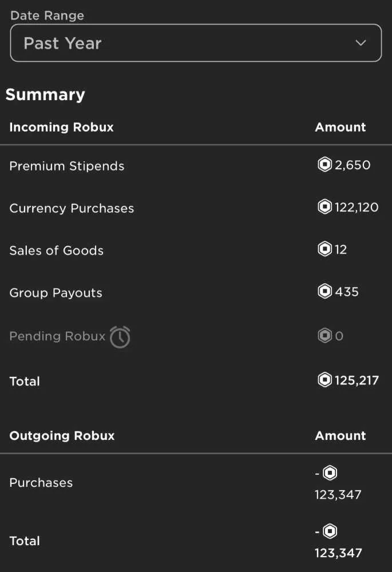The height and width of the screenshot is (572, 392).
Task: Click Robux icon beside Currency Purchases amount
Action: (324, 207)
